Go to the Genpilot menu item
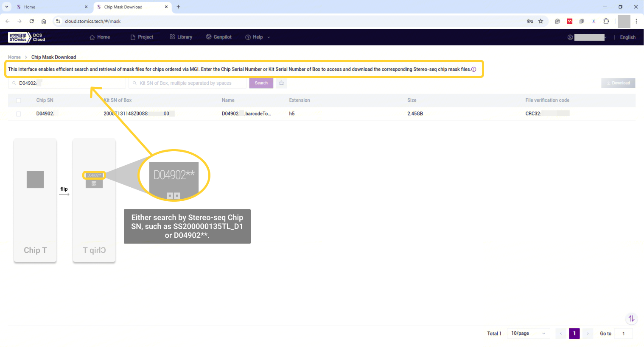Image resolution: width=644 pixels, height=347 pixels. pyautogui.click(x=219, y=37)
